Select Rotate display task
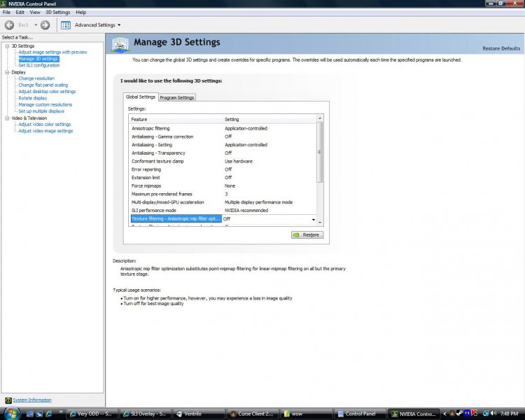Screen dimensions: 525x420 (33, 98)
